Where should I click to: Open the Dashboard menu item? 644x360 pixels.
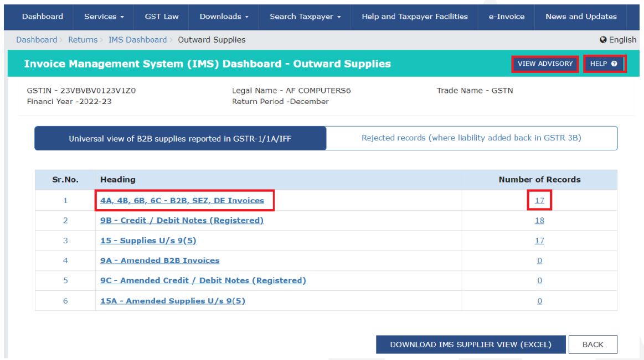coord(43,17)
